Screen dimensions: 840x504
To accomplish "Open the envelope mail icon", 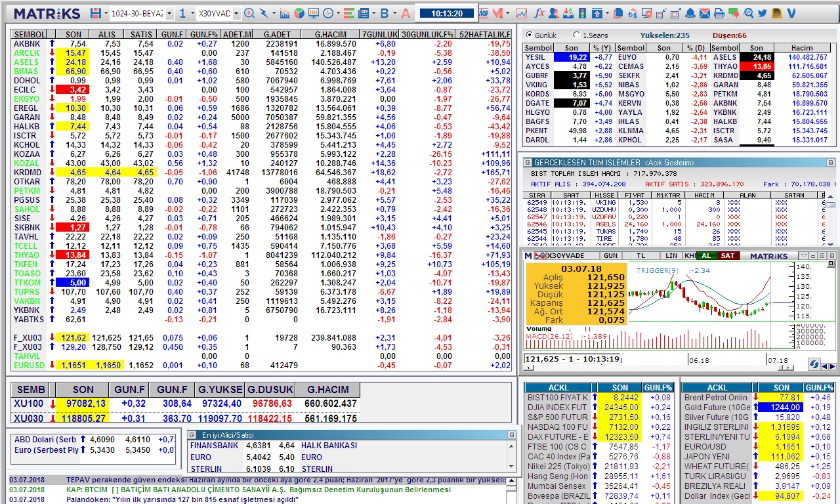I will [x=705, y=13].
